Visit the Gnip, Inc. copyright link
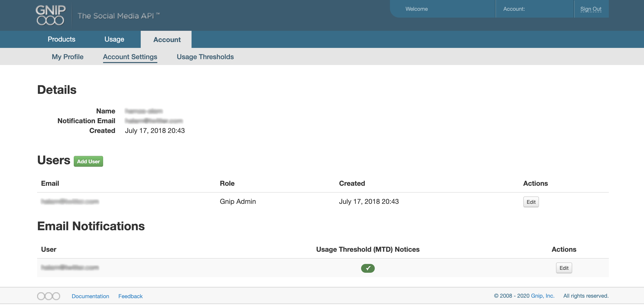The width and height of the screenshot is (644, 305). (542, 296)
